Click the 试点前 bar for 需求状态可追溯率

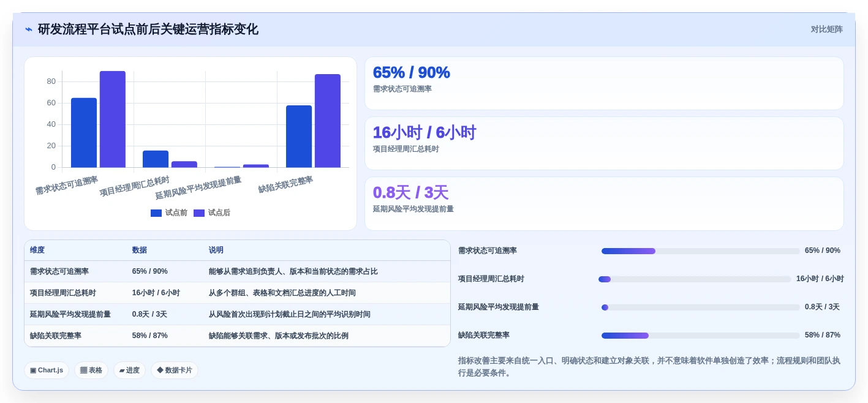click(x=84, y=132)
